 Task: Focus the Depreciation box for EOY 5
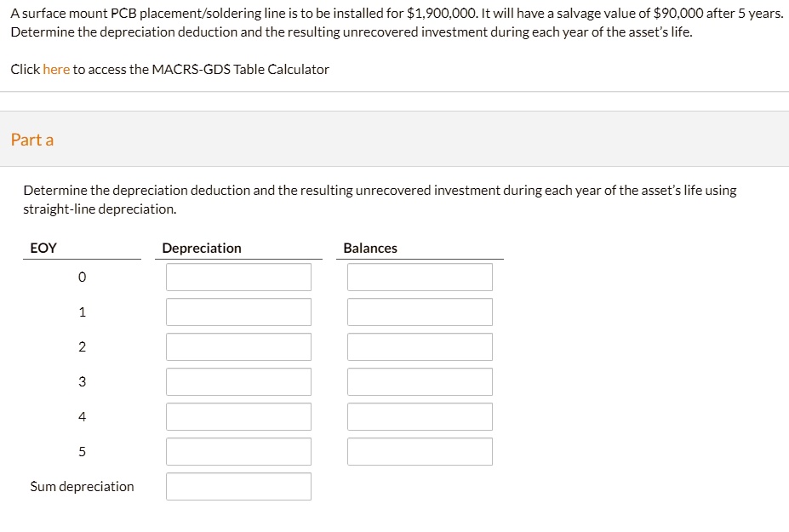(238, 452)
